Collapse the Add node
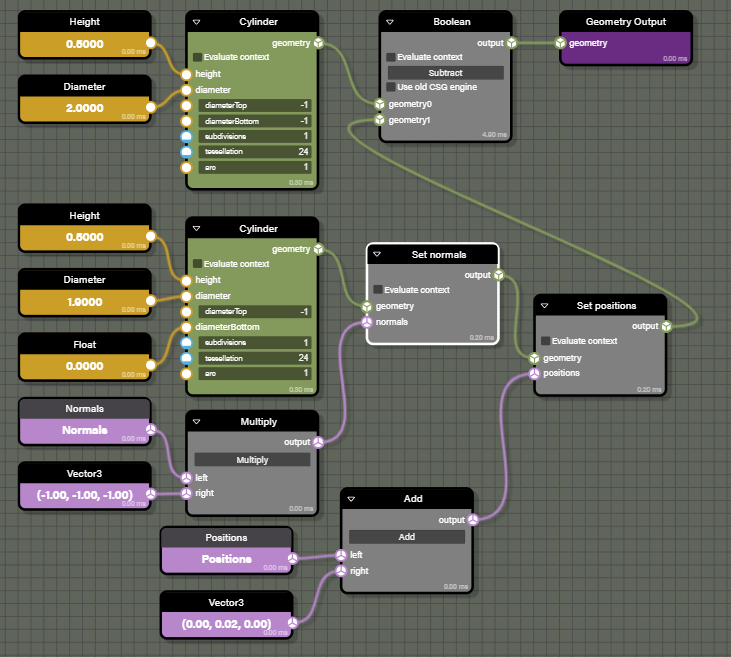The width and height of the screenshot is (731, 657). pos(352,499)
